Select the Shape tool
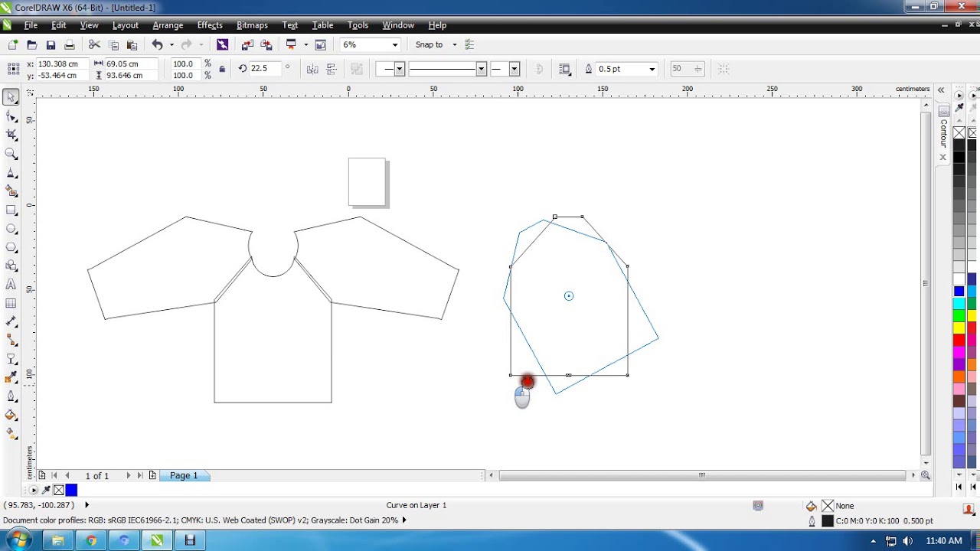 coord(11,116)
